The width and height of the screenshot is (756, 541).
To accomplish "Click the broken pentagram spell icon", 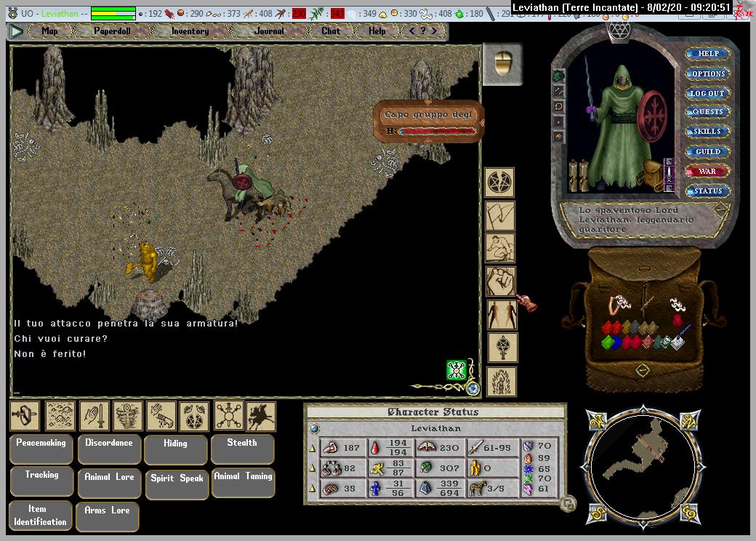I will [499, 183].
